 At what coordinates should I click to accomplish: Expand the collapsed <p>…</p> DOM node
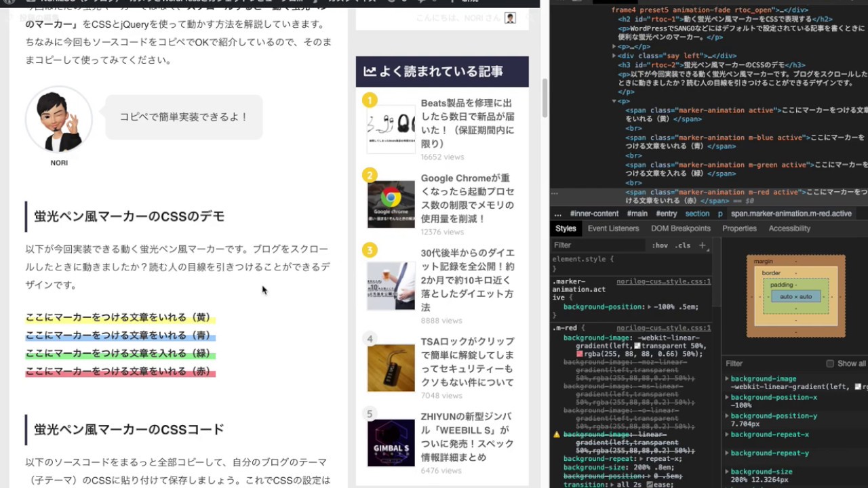[614, 47]
